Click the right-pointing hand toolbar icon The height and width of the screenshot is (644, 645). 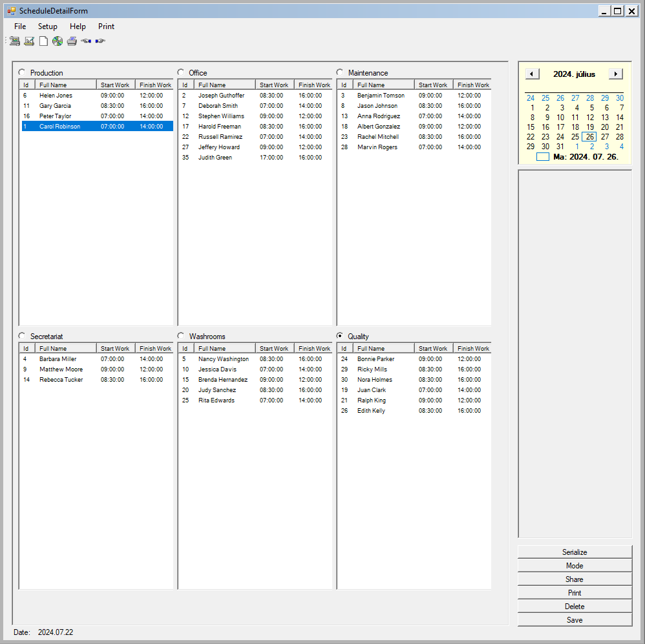tap(100, 41)
